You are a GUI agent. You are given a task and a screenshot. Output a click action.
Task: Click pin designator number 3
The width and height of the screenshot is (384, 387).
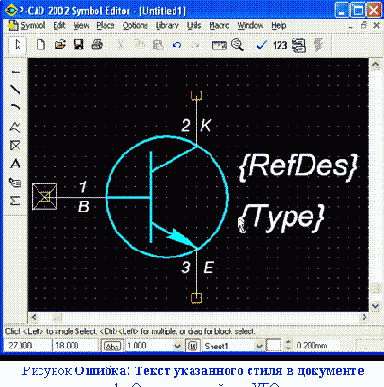(186, 267)
